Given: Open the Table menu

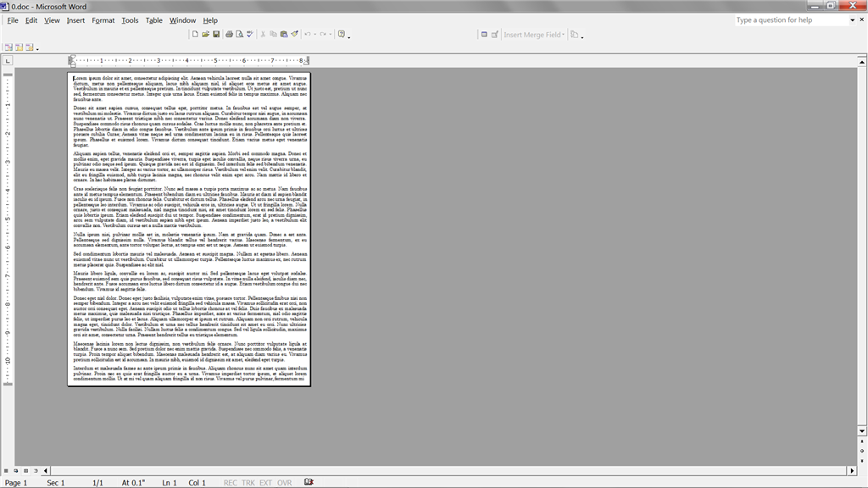Looking at the screenshot, I should pos(154,20).
